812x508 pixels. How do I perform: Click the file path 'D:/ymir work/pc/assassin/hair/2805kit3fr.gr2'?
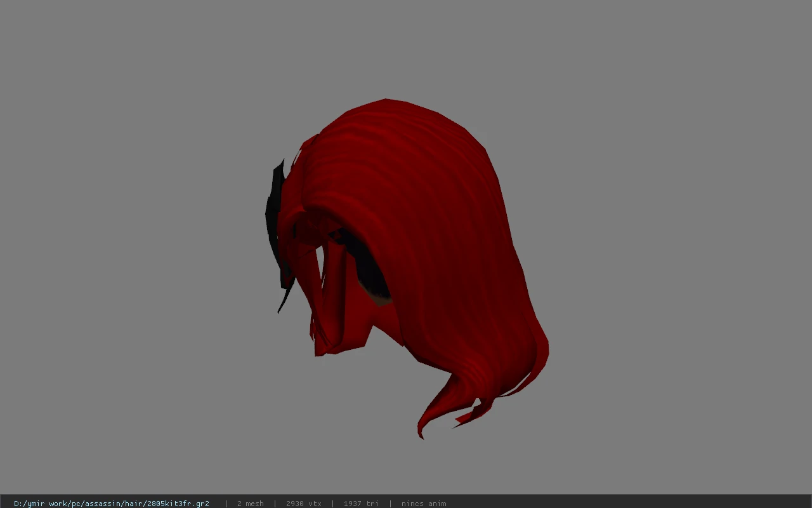[112, 504]
